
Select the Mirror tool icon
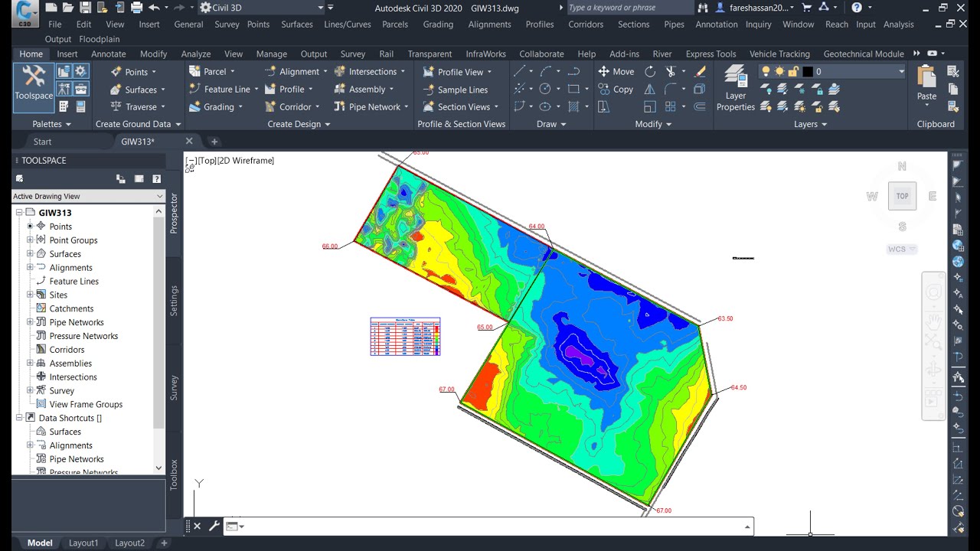click(x=650, y=90)
